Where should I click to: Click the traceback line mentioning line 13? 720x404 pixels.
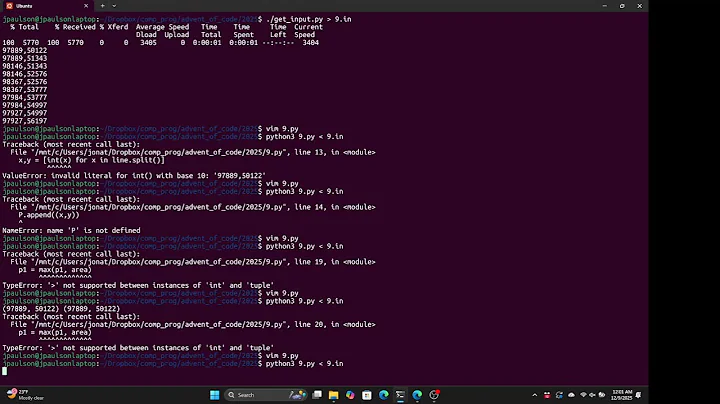click(193, 152)
